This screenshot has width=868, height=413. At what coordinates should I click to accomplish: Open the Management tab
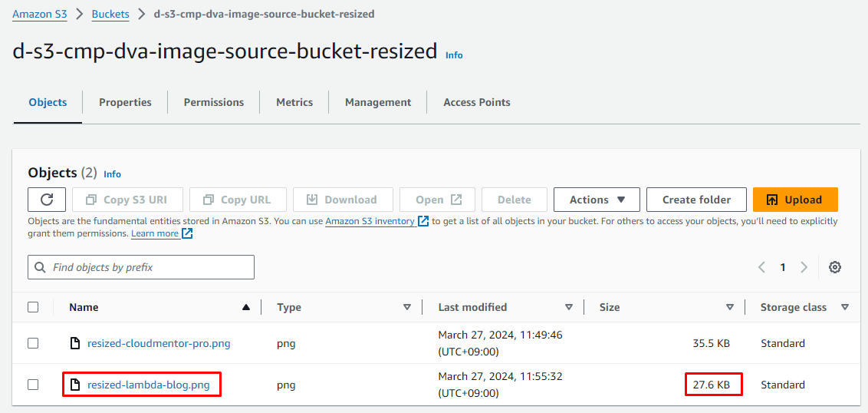pos(377,102)
